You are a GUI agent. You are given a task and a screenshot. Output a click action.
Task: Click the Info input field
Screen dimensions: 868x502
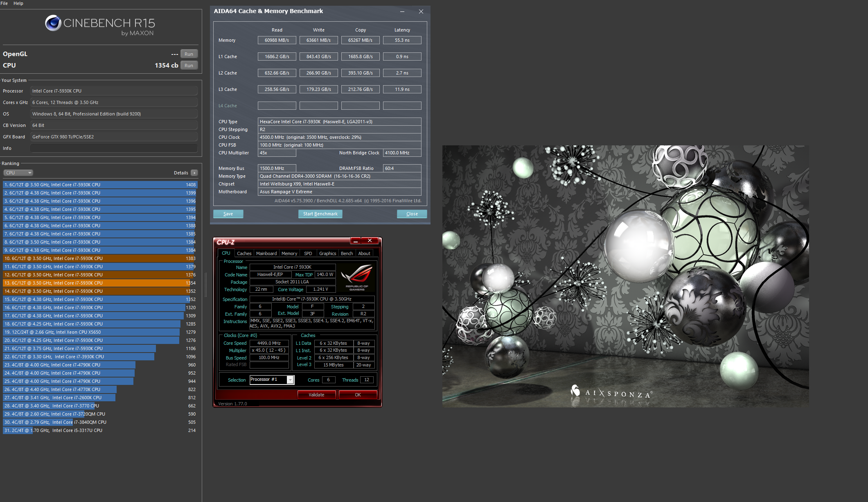coord(114,148)
